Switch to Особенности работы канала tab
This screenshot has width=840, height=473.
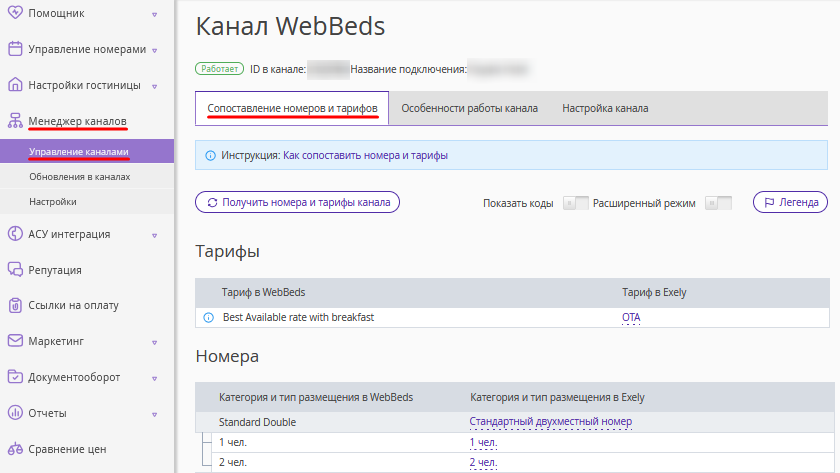[x=469, y=108]
